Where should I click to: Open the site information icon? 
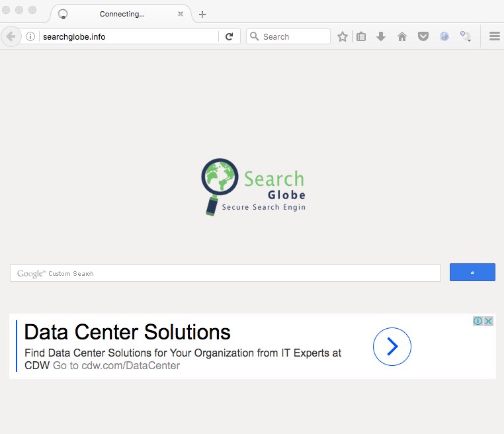(30, 37)
